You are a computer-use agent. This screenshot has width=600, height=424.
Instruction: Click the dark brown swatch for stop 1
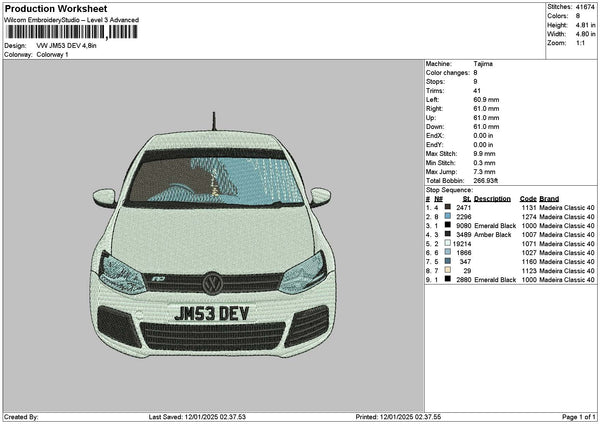447,207
